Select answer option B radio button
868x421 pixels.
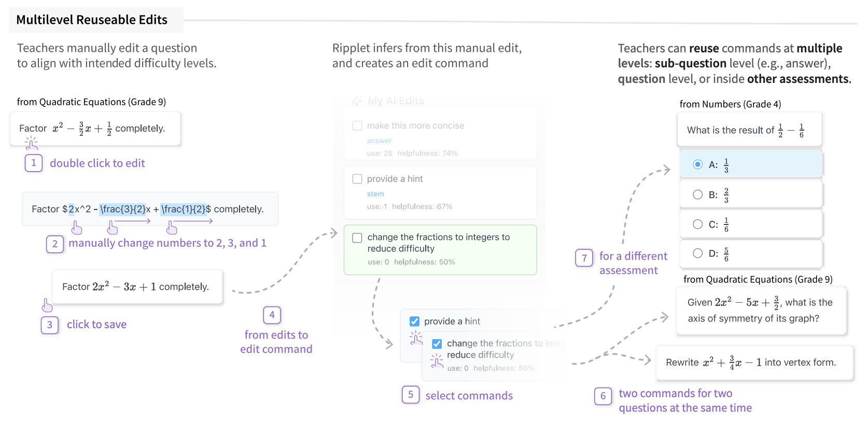pyautogui.click(x=698, y=194)
